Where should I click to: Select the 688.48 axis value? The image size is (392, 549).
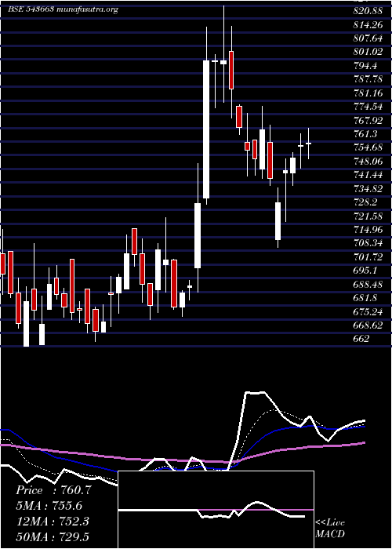368,284
